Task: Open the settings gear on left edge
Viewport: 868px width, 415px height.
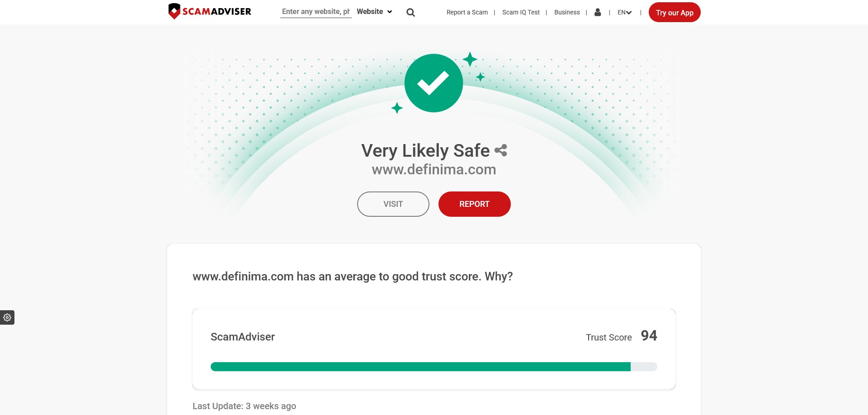Action: (7, 317)
